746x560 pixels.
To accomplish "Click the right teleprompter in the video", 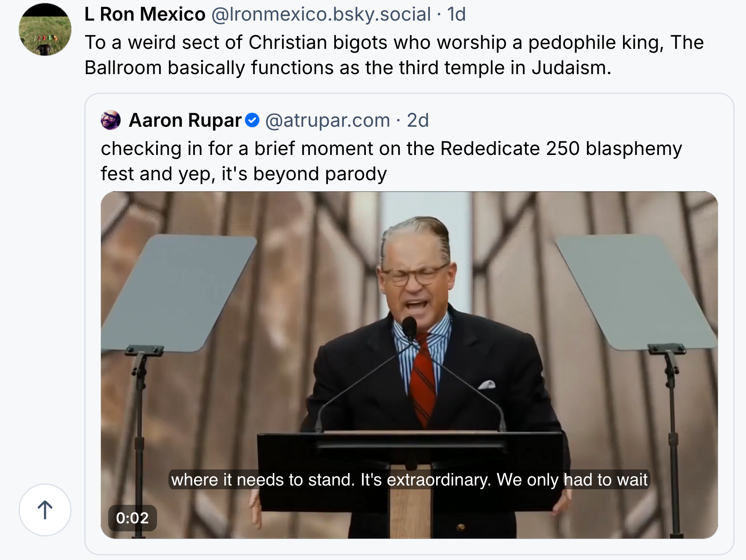I will point(637,292).
